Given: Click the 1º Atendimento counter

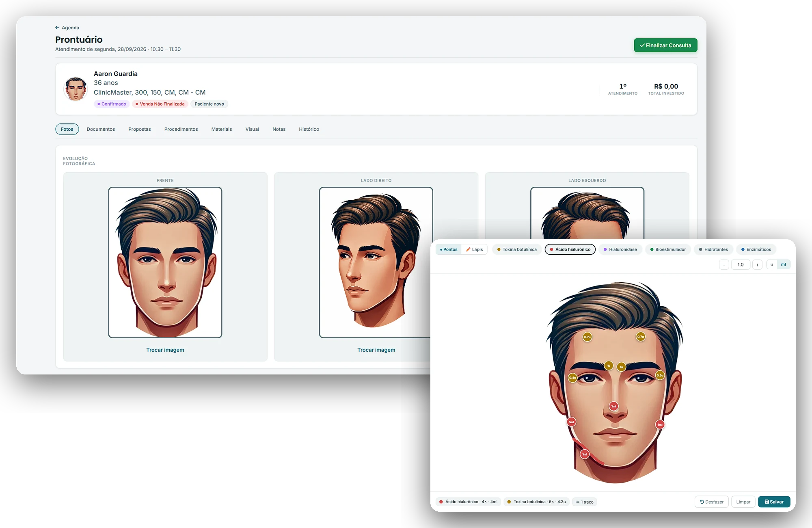Looking at the screenshot, I should tap(623, 89).
